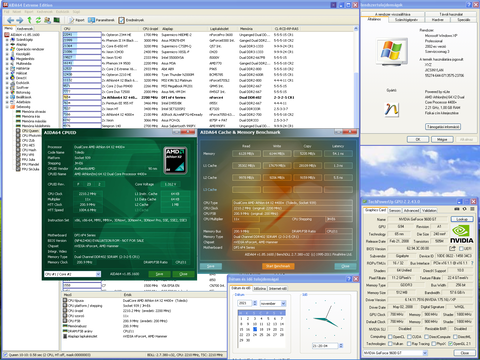Click the Close button in GPU-Z

point(465,353)
